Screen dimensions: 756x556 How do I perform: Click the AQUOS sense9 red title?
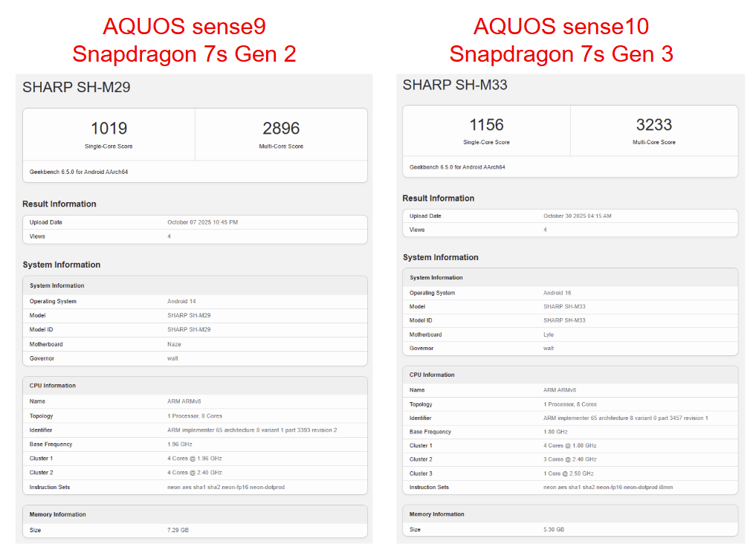tap(184, 26)
